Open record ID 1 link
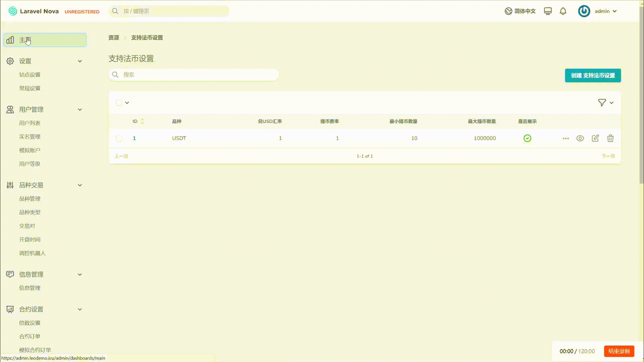Viewport: 644px width, 362px height. (134, 138)
